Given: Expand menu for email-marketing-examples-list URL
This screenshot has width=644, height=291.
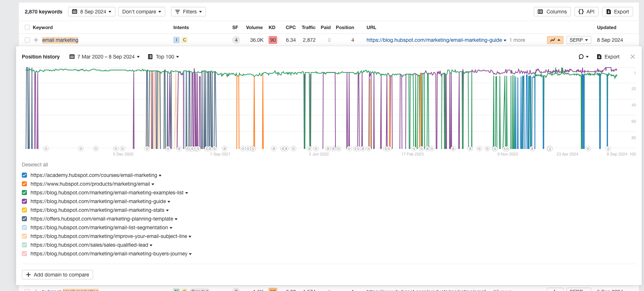Looking at the screenshot, I should (187, 193).
